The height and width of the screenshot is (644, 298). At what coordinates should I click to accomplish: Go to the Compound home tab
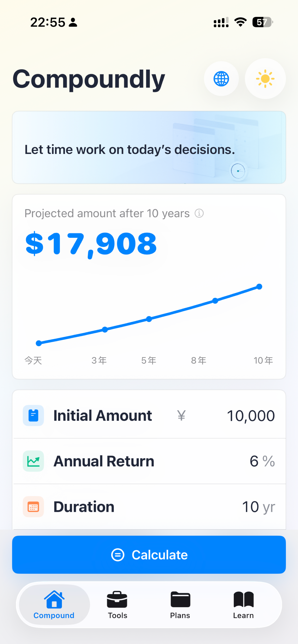54,605
